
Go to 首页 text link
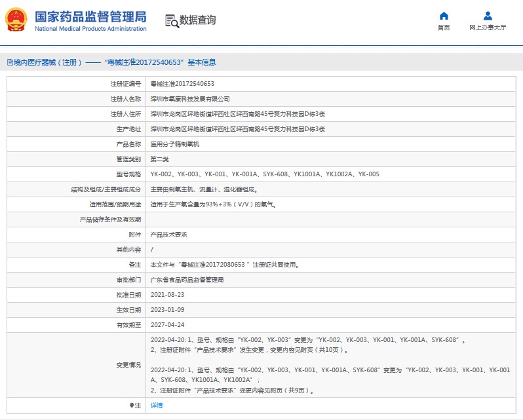pyautogui.click(x=444, y=28)
